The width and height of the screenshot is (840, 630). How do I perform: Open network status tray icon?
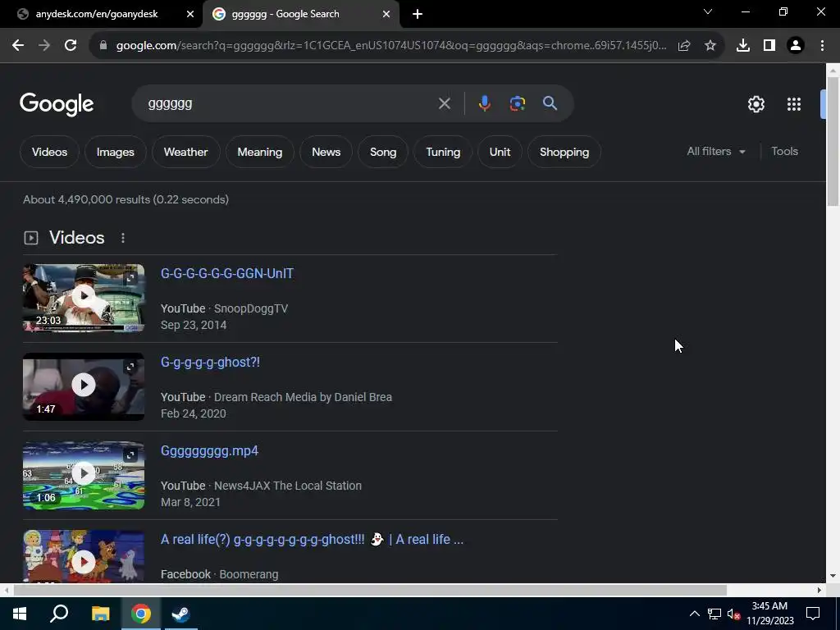[x=714, y=614]
